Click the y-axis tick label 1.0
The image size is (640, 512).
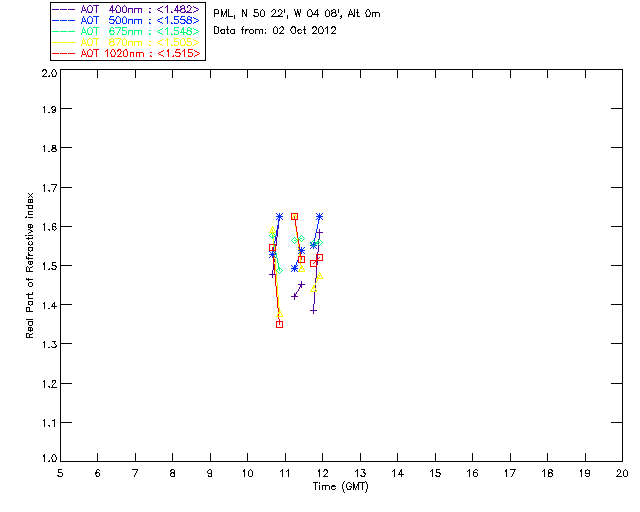click(50, 458)
